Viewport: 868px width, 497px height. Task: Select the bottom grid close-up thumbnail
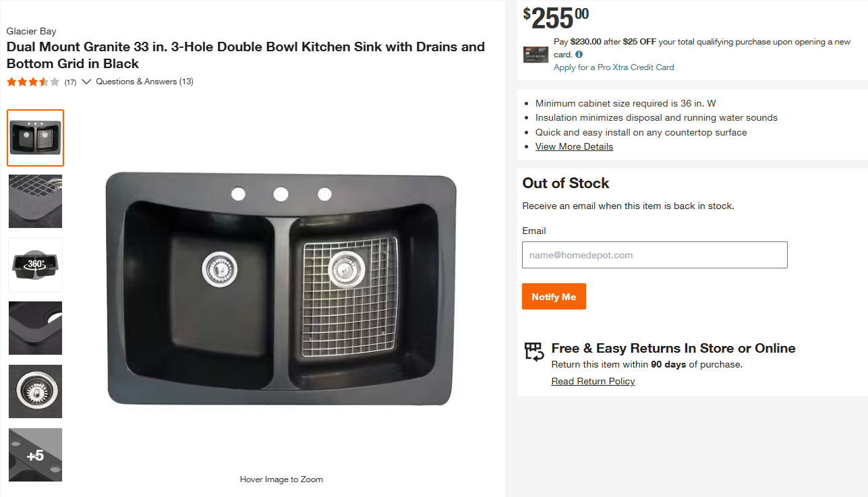[36, 201]
